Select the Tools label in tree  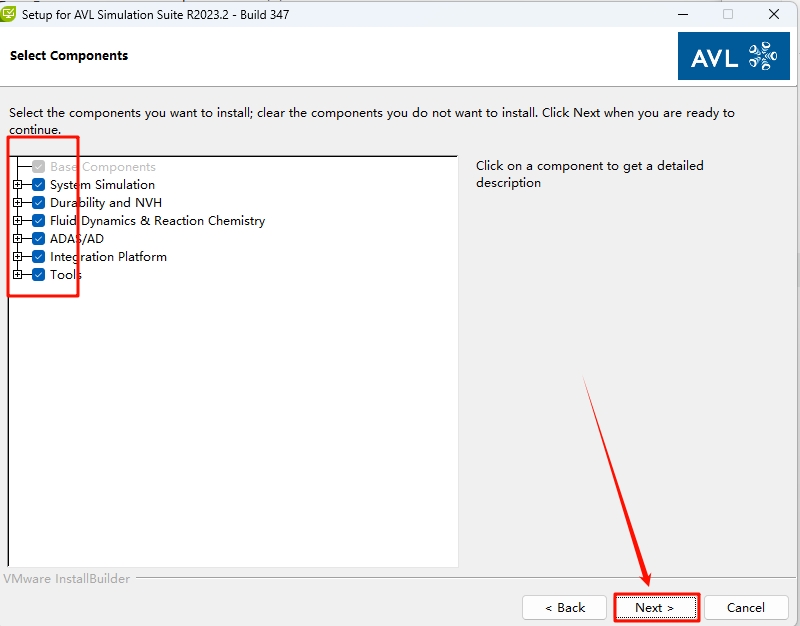pos(66,275)
